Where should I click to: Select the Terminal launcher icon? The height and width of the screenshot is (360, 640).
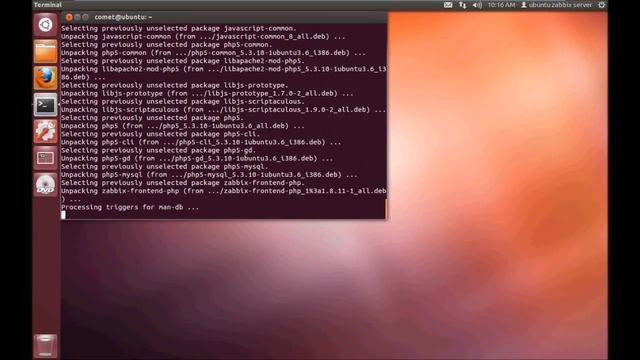point(45,105)
